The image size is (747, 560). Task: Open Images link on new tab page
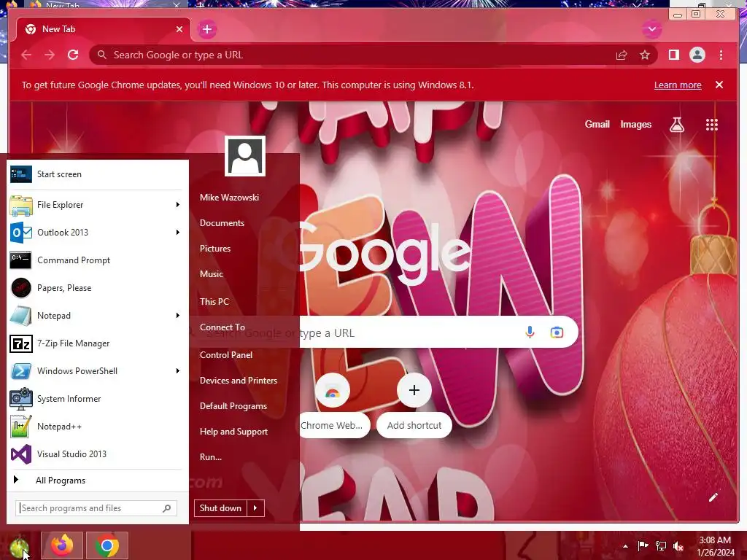click(635, 124)
